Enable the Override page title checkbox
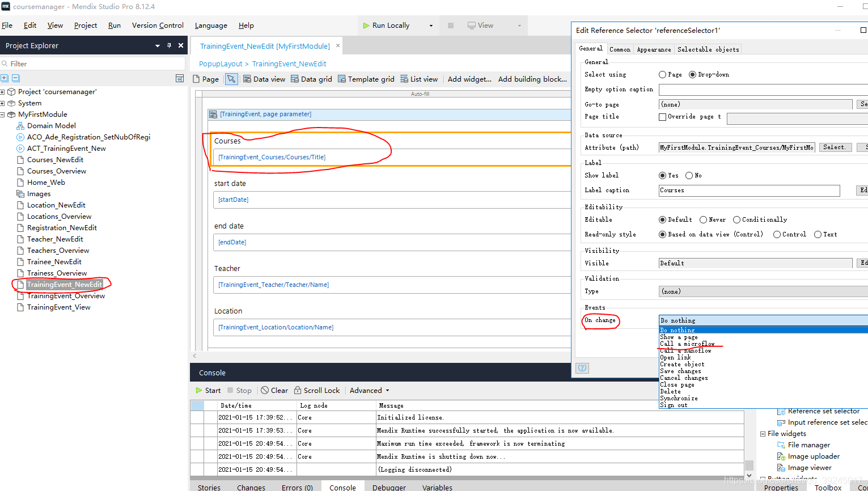Viewport: 868px width, 491px height. (662, 117)
